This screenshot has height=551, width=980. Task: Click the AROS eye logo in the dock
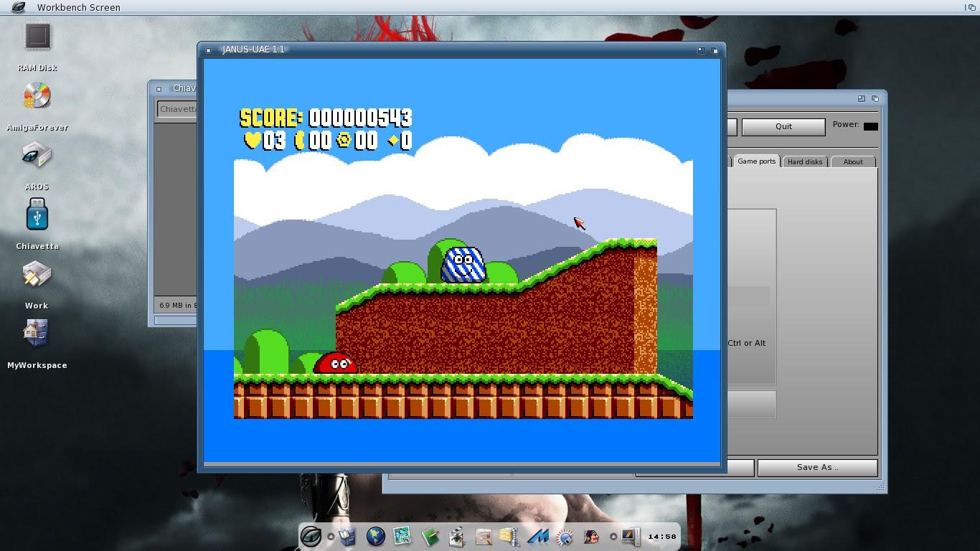click(311, 536)
